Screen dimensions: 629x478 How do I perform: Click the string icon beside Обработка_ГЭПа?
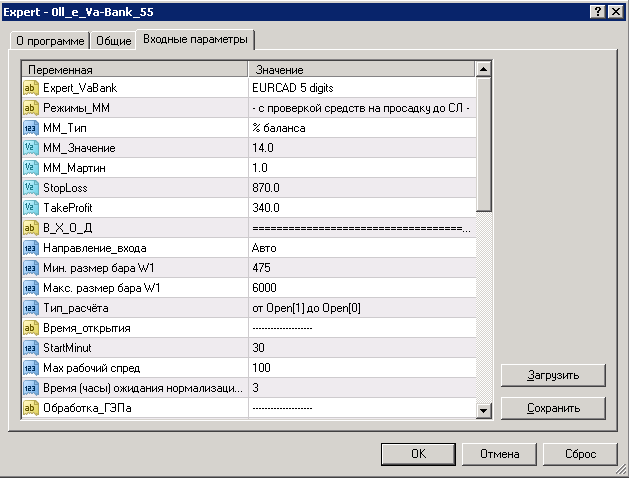coord(31,408)
